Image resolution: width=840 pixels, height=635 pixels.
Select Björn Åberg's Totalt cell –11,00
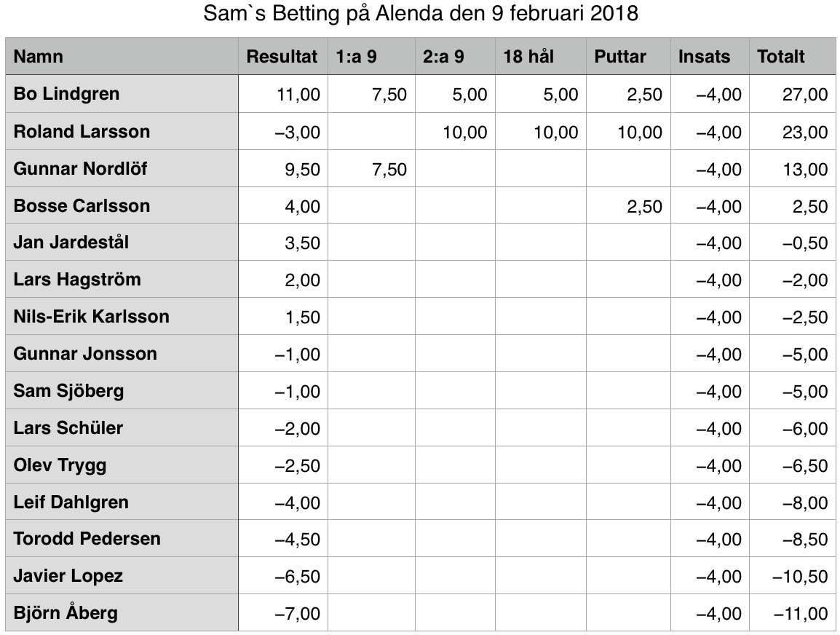click(x=792, y=612)
